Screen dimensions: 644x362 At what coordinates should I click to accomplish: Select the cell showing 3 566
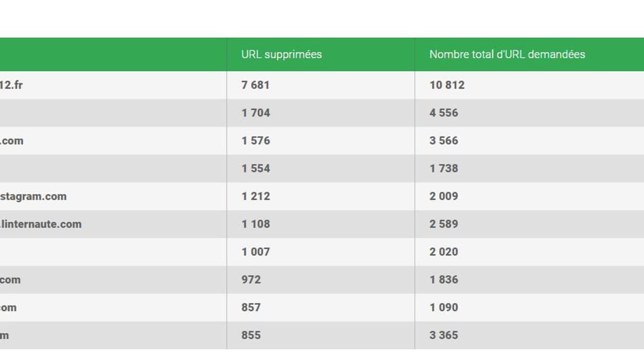(443, 141)
